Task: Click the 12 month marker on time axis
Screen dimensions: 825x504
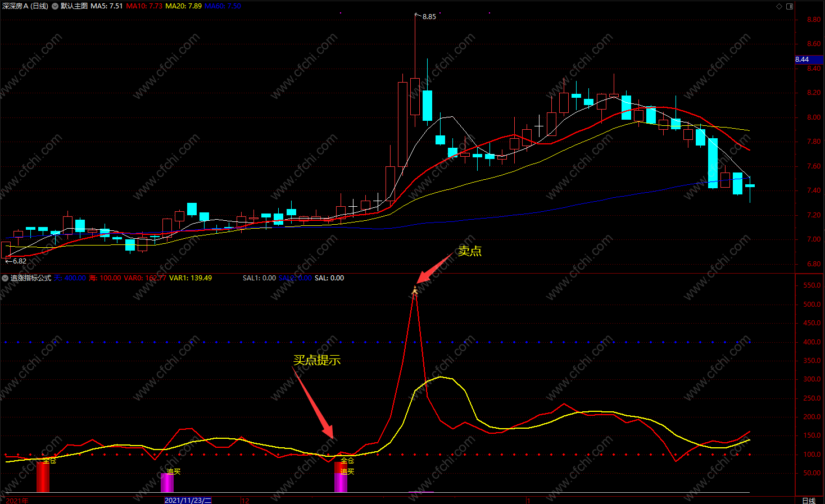Action: 245,501
